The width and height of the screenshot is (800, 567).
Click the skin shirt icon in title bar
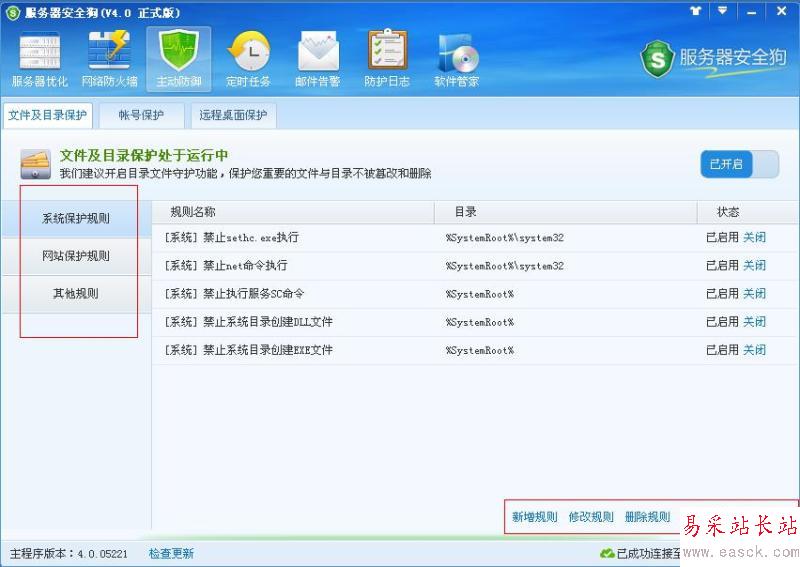pos(696,11)
